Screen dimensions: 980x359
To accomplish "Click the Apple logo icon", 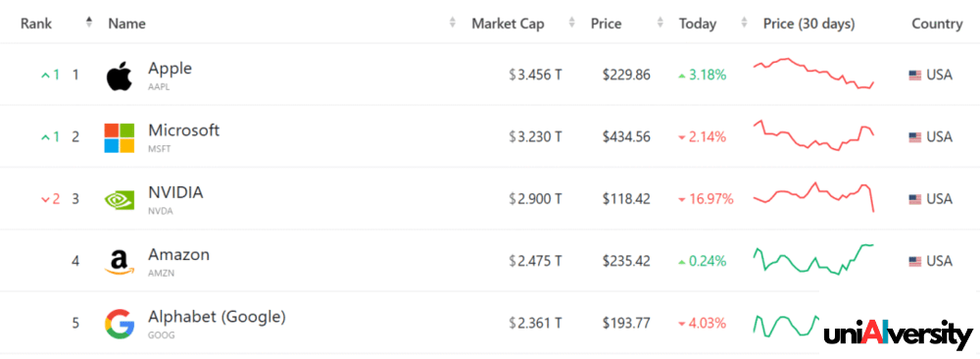I will tap(119, 77).
